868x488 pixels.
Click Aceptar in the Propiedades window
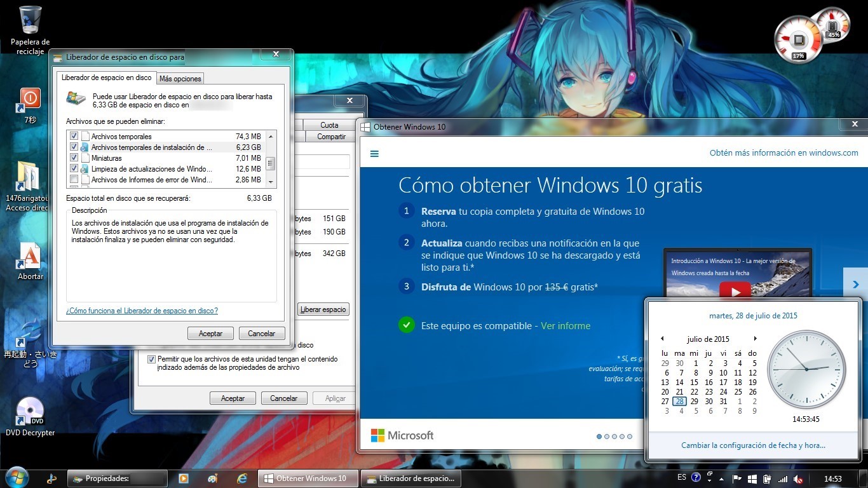click(x=233, y=398)
